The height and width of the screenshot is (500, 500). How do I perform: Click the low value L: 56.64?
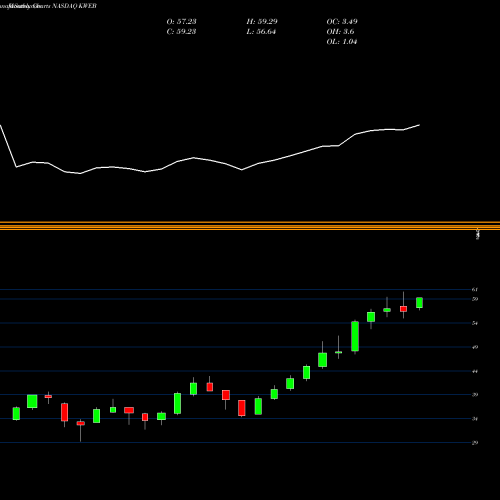(261, 32)
